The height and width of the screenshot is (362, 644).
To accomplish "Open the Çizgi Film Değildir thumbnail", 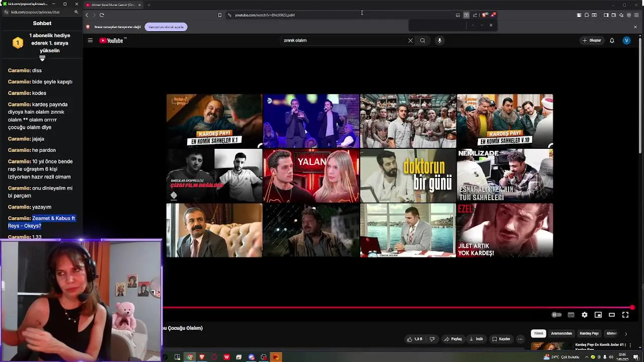I will click(214, 175).
